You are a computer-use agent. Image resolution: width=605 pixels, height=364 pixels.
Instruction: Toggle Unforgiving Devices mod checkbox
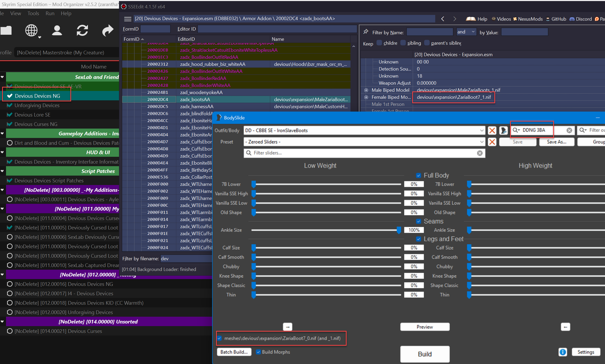(10, 105)
